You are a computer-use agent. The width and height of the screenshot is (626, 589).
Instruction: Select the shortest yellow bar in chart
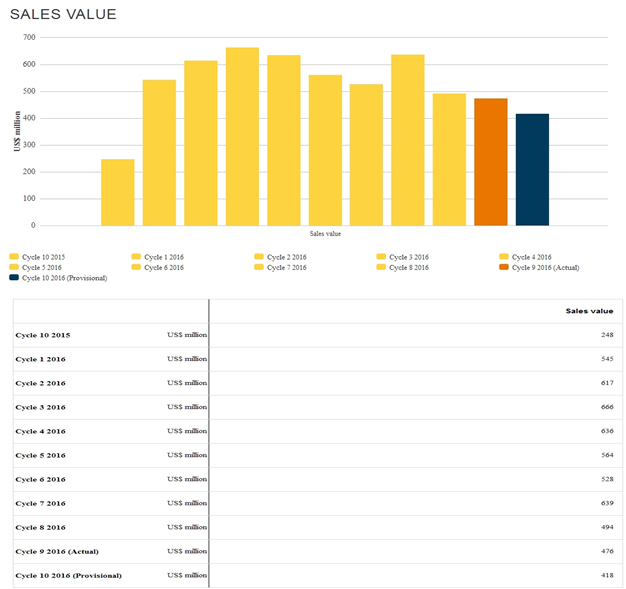(118, 192)
